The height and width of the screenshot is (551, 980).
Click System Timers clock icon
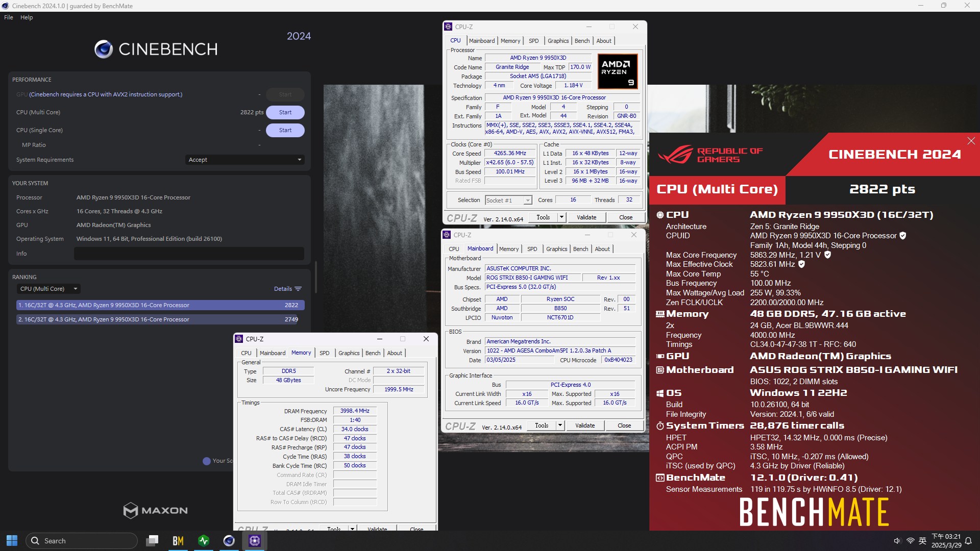tap(660, 425)
